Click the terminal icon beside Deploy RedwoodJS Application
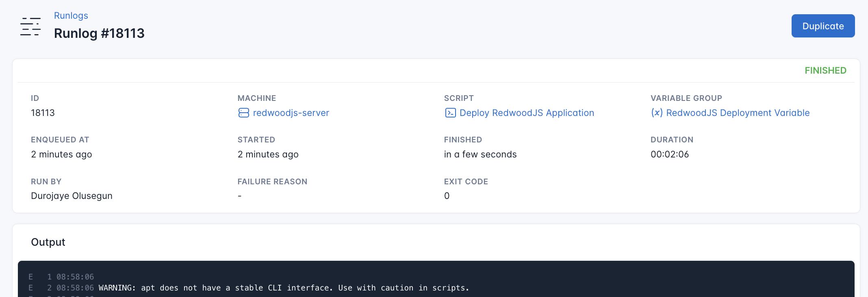This screenshot has width=868, height=297. tap(450, 113)
